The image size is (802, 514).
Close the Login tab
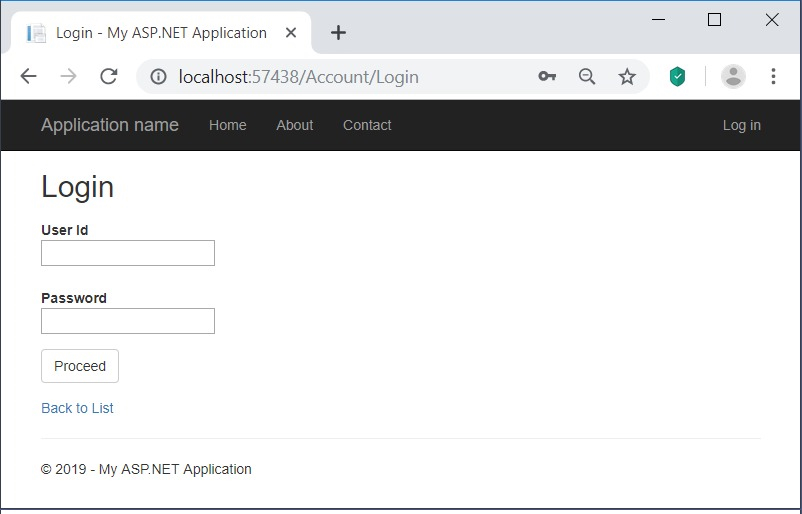pos(291,33)
